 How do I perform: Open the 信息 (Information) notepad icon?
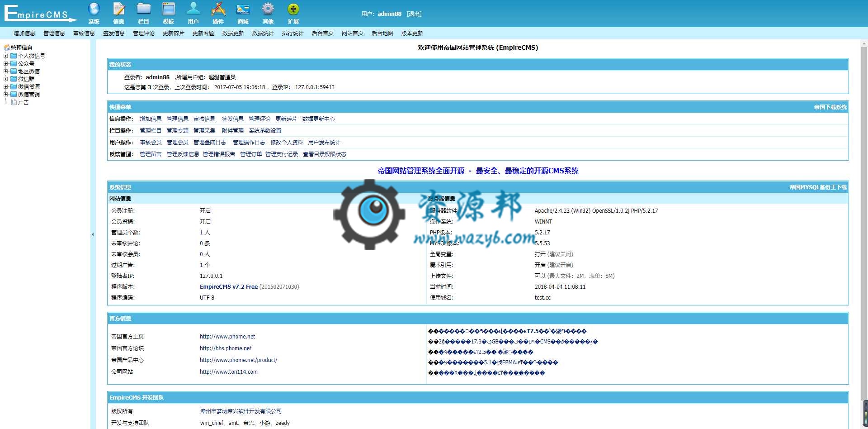pyautogui.click(x=119, y=9)
